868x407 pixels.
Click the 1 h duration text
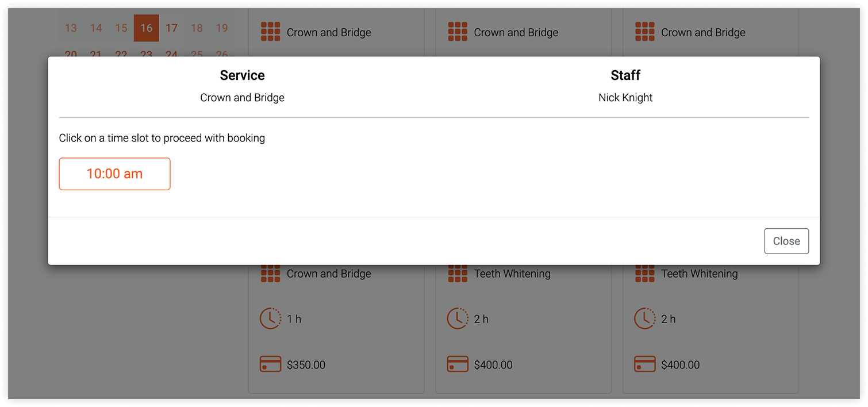294,319
